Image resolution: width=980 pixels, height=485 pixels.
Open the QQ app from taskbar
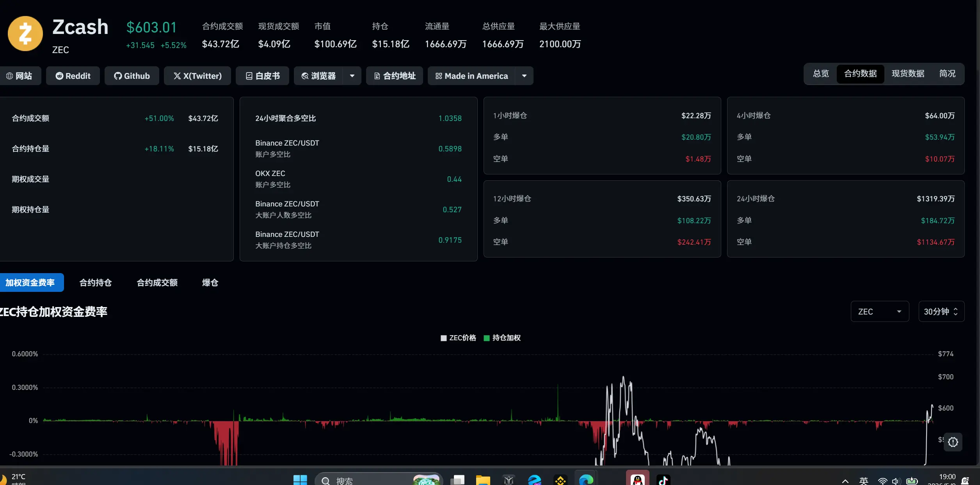[x=638, y=479]
